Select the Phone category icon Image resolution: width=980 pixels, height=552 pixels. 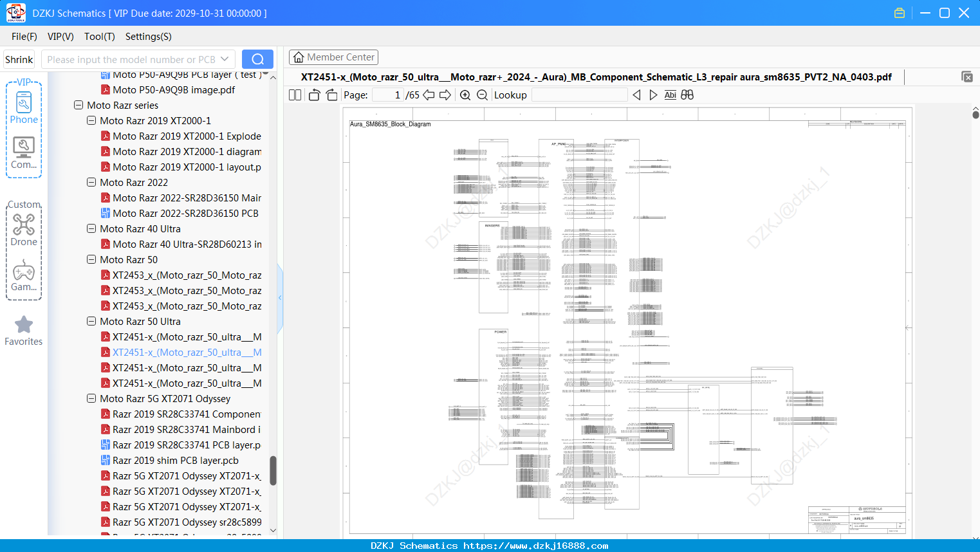point(24,108)
